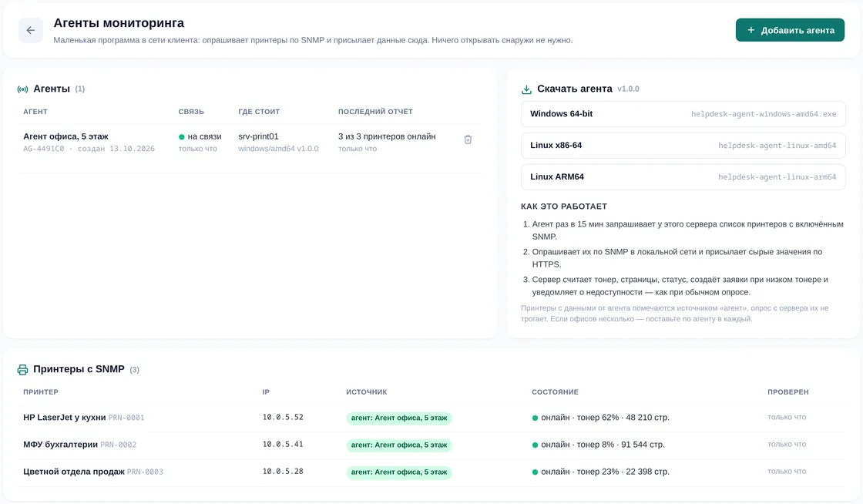Click the source badge in the МФУ бухгалтерии row
Screen dimensions: 863x504
(399, 445)
